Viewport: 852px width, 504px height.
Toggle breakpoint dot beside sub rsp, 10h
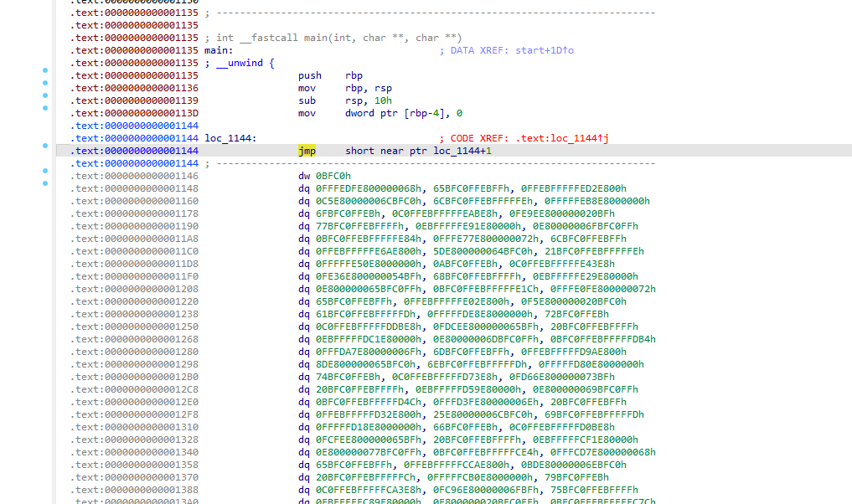(45, 95)
